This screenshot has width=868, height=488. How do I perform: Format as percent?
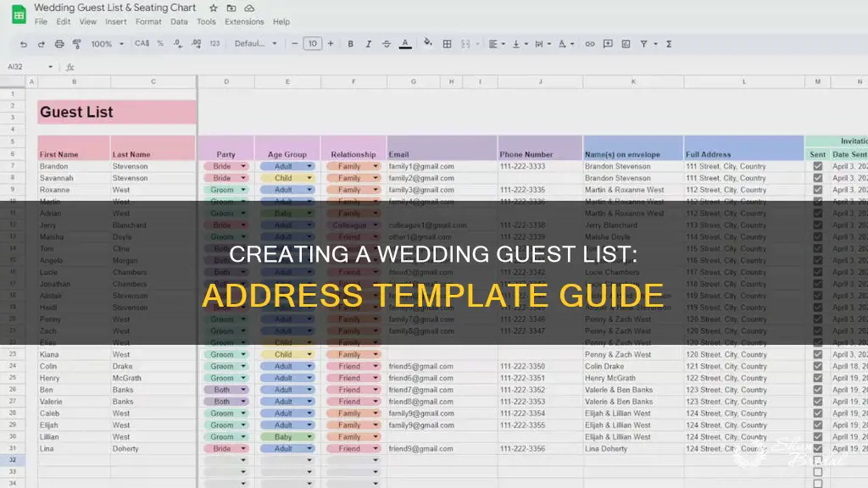(x=160, y=43)
